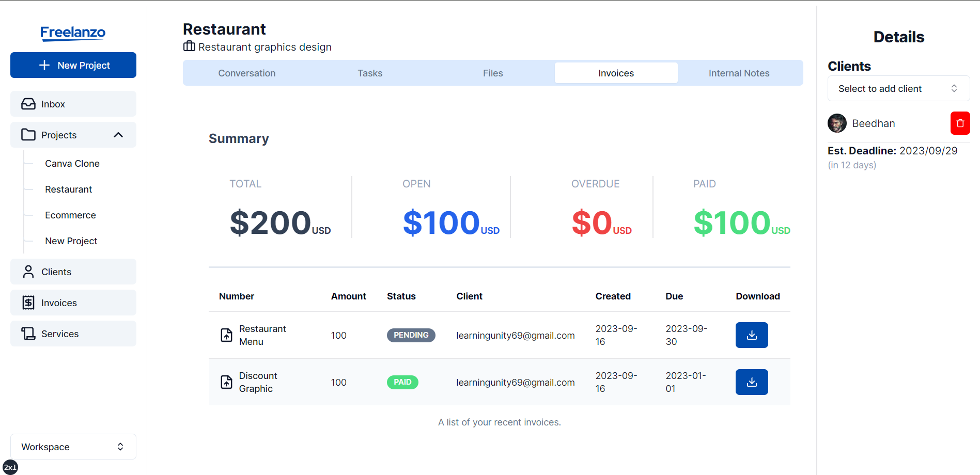
Task: Open the Select to add client dropdown
Action: (898, 89)
